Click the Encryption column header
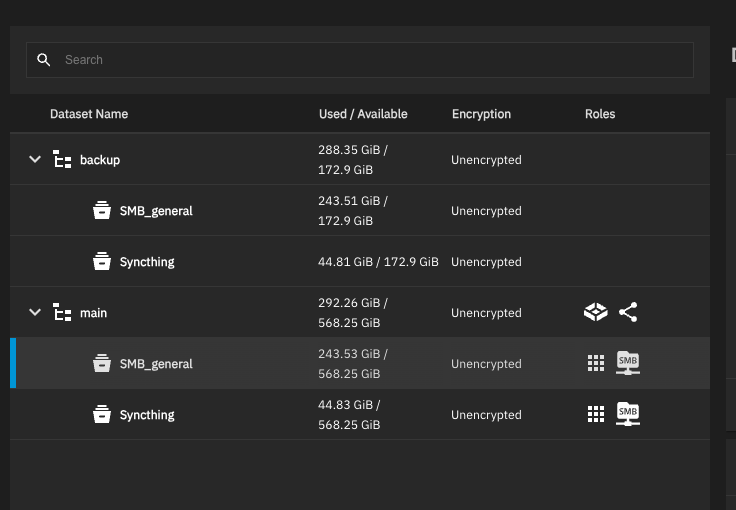Screen dimensions: 736x510 click(481, 114)
